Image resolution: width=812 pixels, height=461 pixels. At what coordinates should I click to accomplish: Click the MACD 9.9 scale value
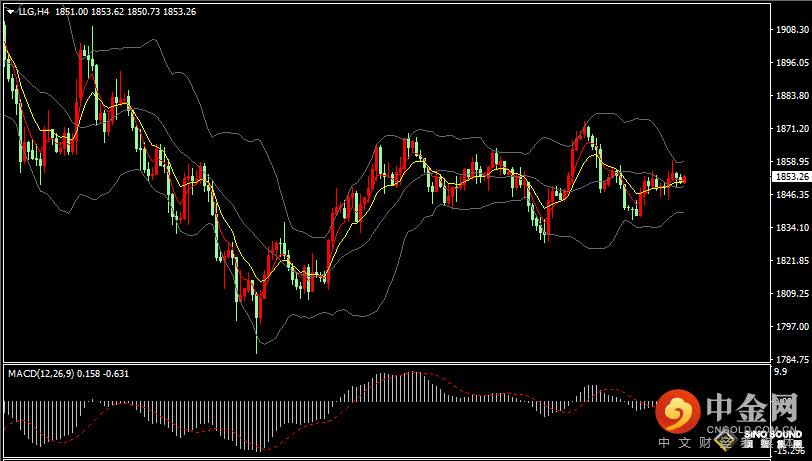pos(780,371)
